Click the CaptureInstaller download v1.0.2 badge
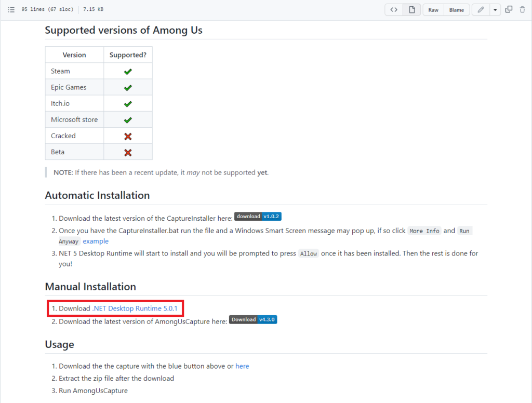Image resolution: width=532 pixels, height=403 pixels. (258, 217)
